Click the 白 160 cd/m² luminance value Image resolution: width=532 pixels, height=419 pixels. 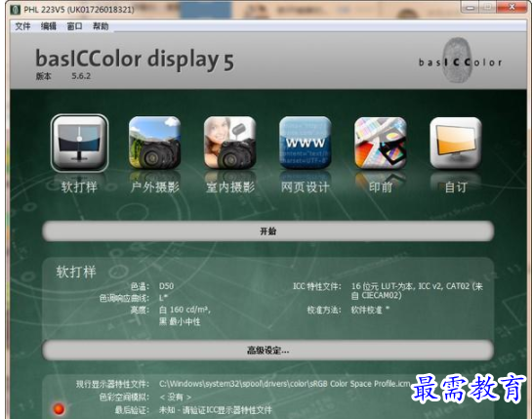184,310
